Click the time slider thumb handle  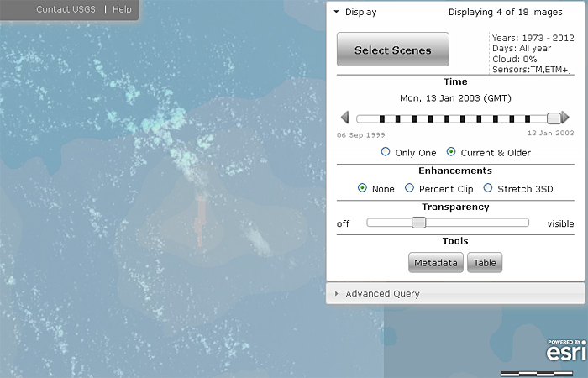554,118
